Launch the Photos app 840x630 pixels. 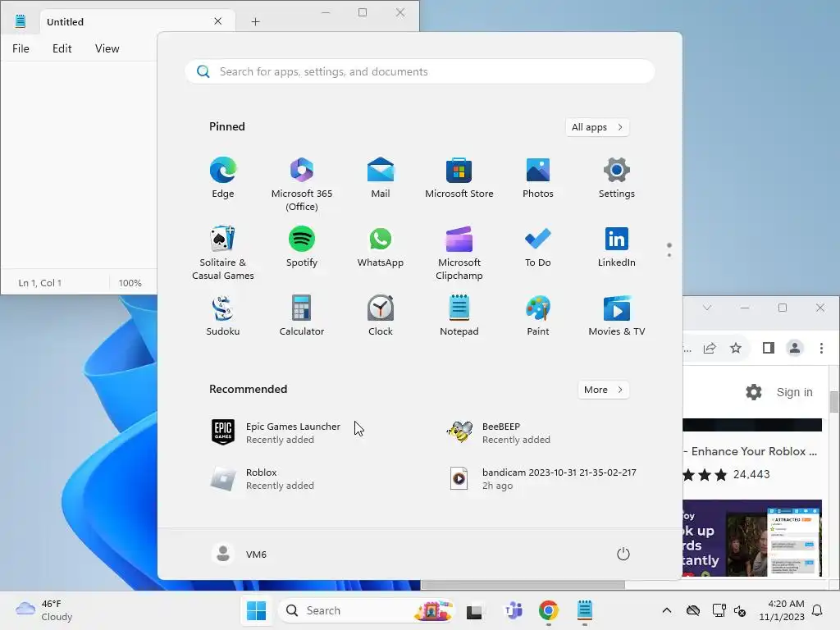538,178
